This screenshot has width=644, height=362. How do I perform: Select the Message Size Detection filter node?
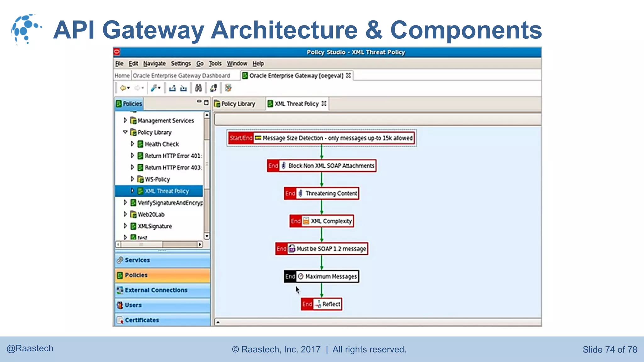pyautogui.click(x=321, y=138)
